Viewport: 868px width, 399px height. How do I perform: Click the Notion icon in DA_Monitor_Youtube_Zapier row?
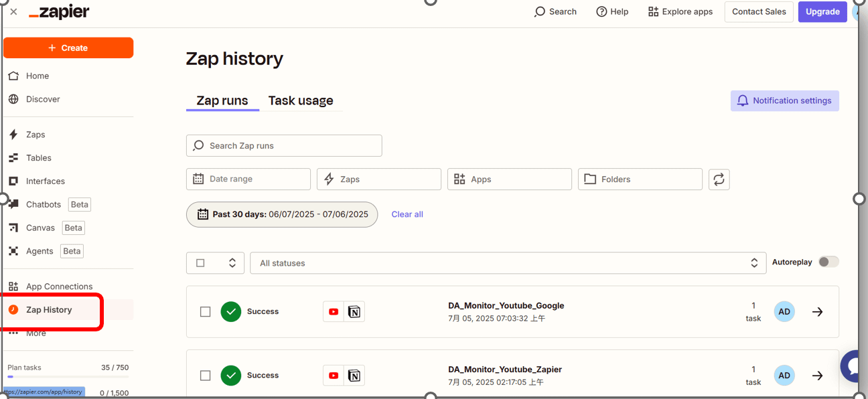[x=354, y=376]
